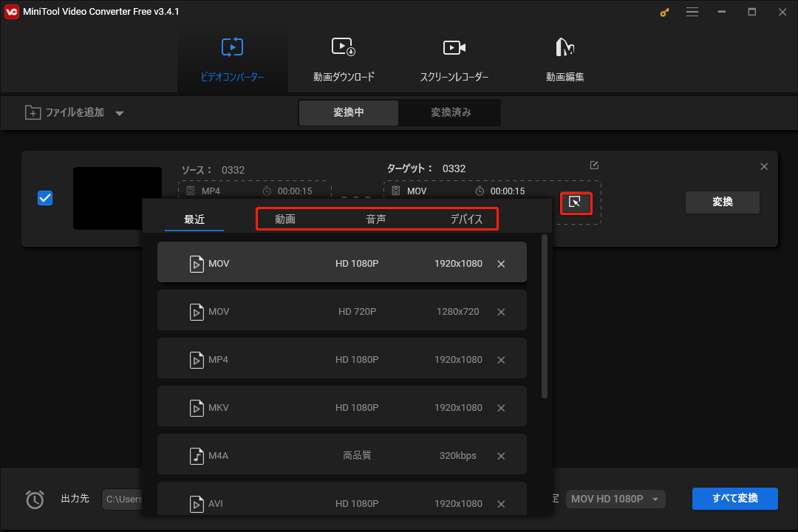The height and width of the screenshot is (532, 798).
Task: Click the target duration 00:00:15
Action: [x=508, y=191]
